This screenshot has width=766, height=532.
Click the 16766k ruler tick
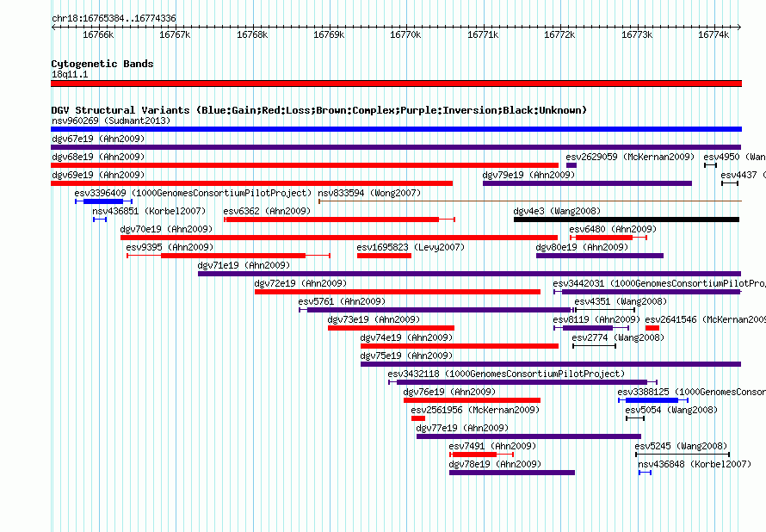tap(98, 34)
